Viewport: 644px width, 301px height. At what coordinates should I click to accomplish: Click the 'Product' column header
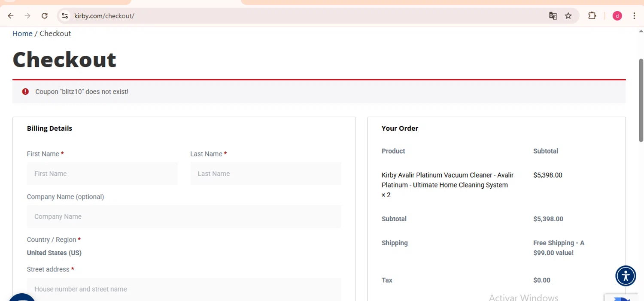point(393,151)
